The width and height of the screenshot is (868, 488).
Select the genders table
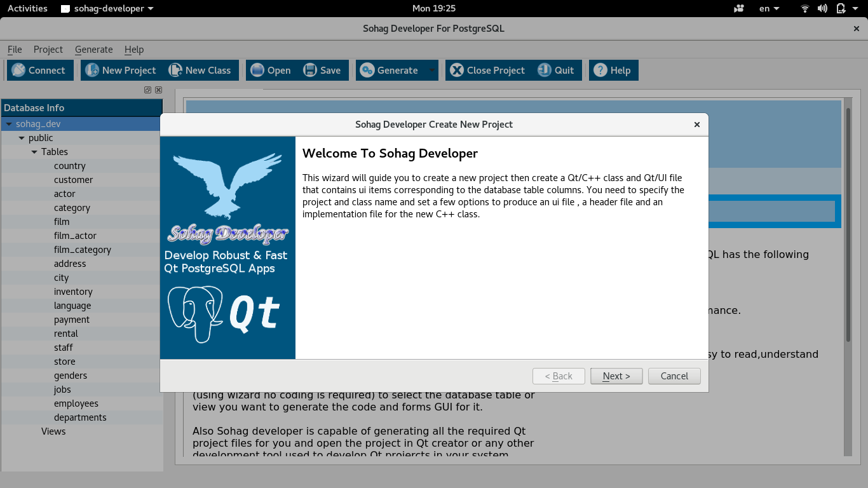[x=71, y=376]
